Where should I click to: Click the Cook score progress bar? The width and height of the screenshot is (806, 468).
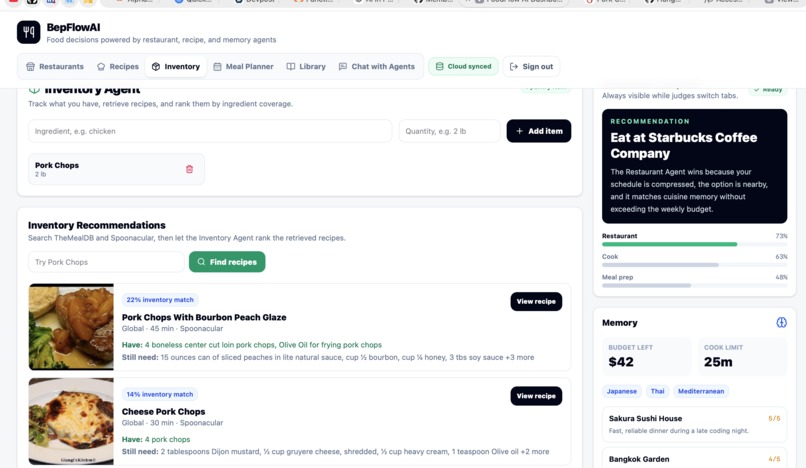[x=694, y=265]
